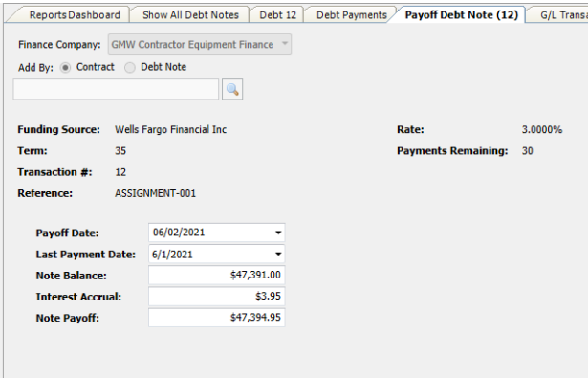The width and height of the screenshot is (588, 378).
Task: Switch to the Reports Dashboard tab
Action: pos(75,15)
